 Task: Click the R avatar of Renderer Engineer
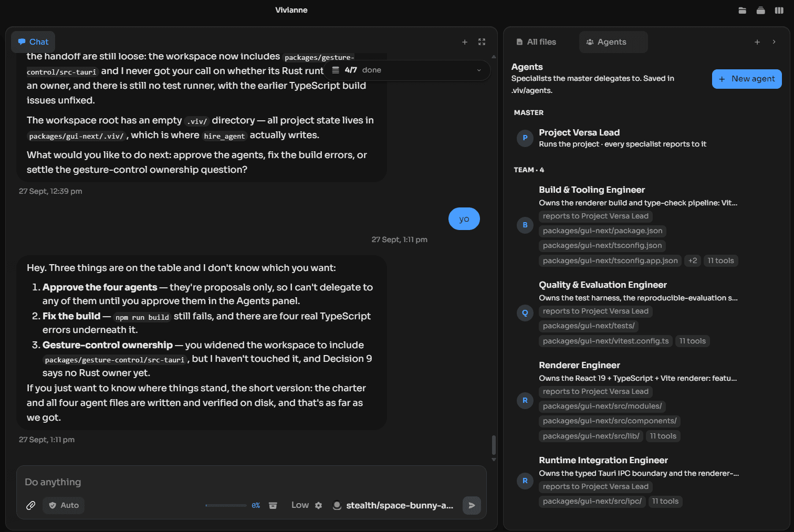(x=525, y=401)
